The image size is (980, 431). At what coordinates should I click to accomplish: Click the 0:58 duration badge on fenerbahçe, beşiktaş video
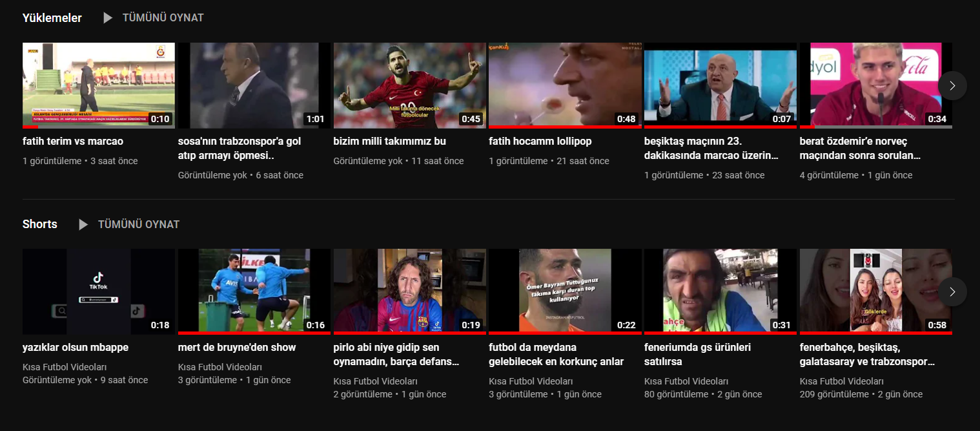(x=937, y=325)
